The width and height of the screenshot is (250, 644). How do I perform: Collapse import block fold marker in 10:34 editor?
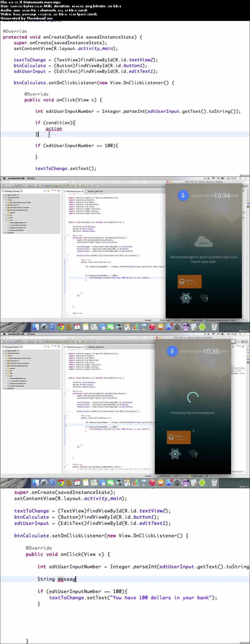click(67, 198)
